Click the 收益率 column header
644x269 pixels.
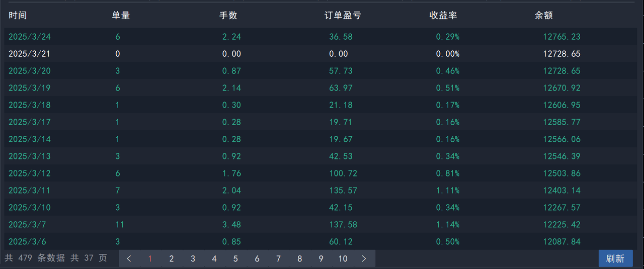(443, 16)
